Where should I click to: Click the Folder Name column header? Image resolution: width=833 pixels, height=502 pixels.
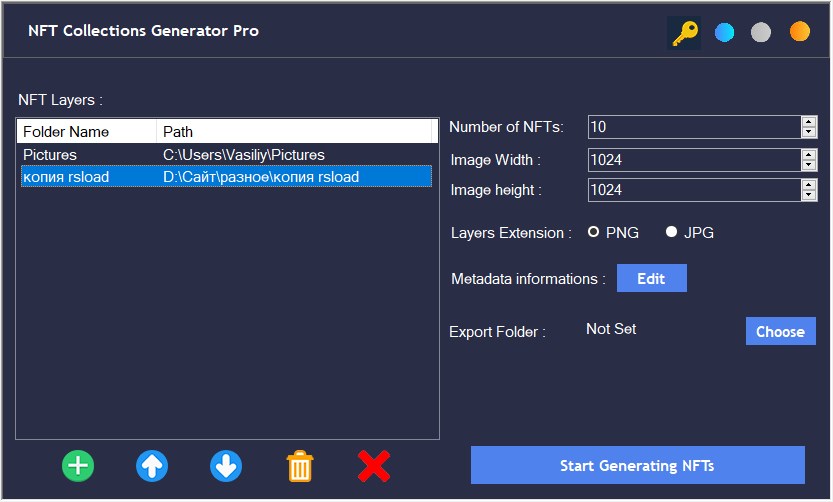[87, 132]
